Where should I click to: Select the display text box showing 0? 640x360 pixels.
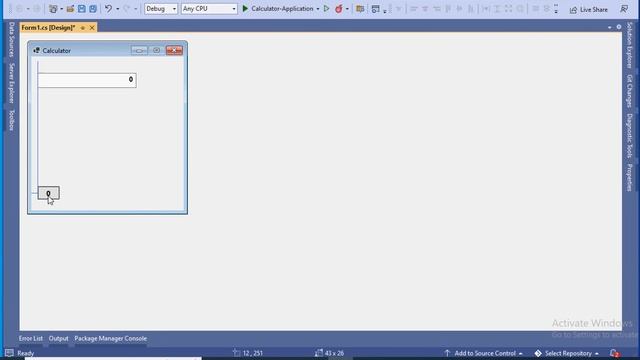87,80
